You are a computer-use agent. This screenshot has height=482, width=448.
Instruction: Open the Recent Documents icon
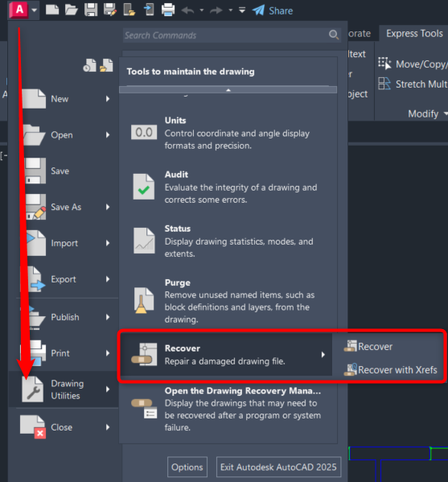(x=89, y=65)
